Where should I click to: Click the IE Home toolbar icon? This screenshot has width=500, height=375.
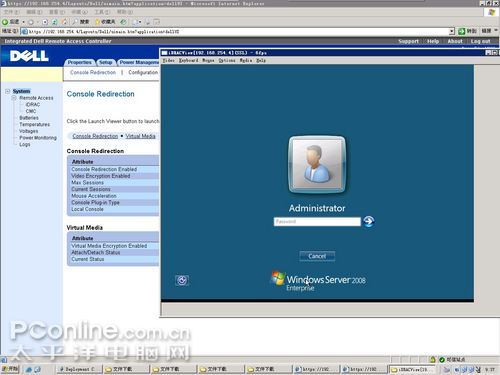click(x=64, y=22)
